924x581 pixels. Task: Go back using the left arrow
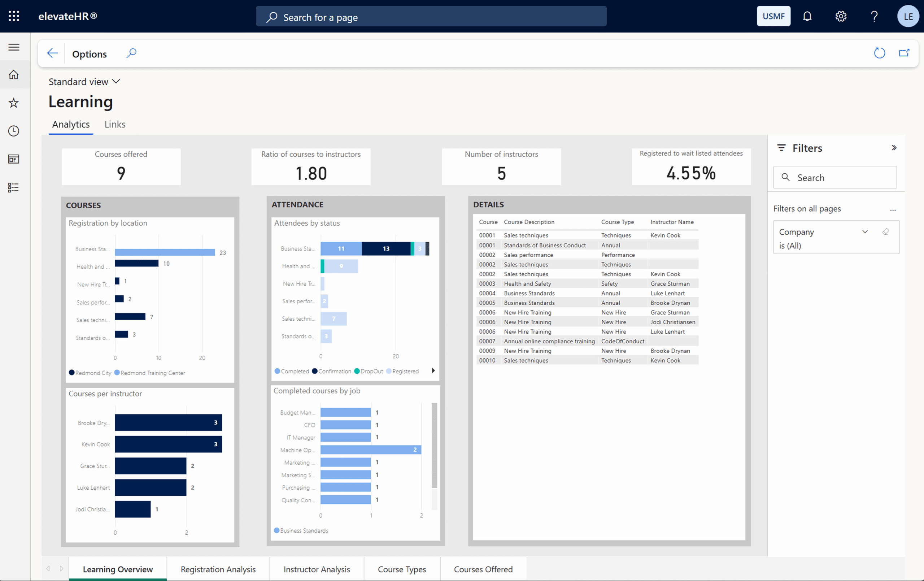pyautogui.click(x=52, y=53)
